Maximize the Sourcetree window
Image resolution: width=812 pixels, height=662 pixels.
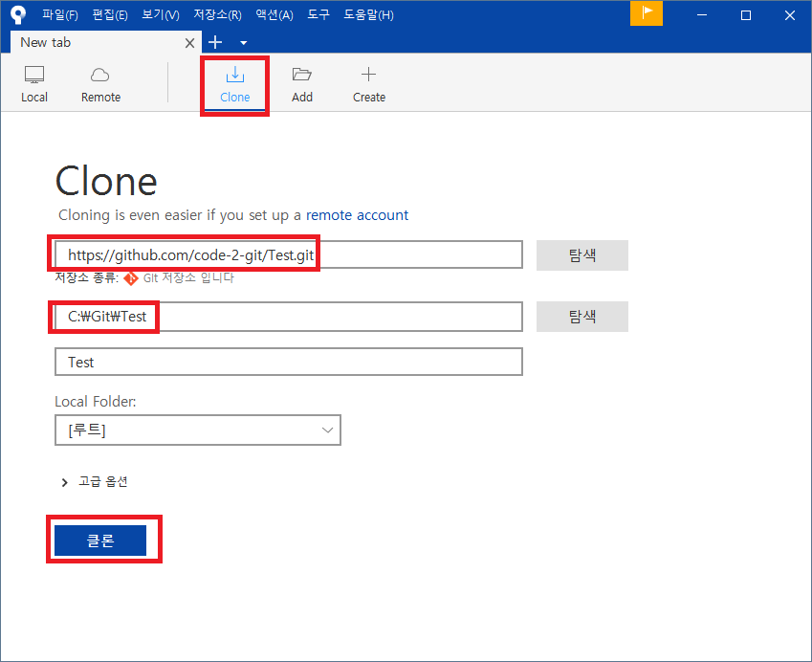[746, 15]
